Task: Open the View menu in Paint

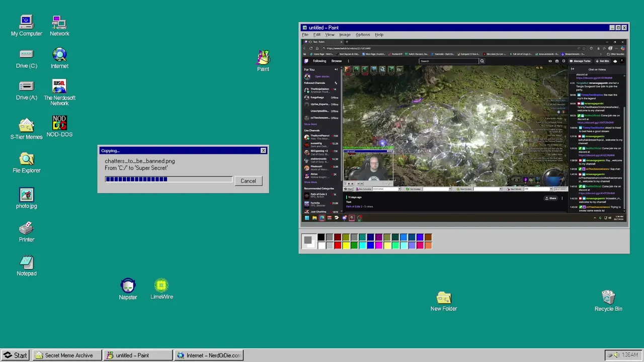Action: point(330,35)
